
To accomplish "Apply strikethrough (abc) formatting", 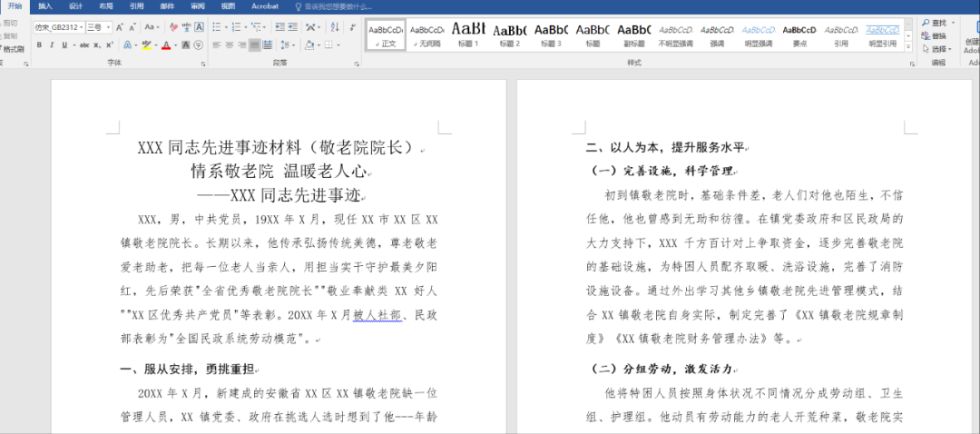I will 84,45.
